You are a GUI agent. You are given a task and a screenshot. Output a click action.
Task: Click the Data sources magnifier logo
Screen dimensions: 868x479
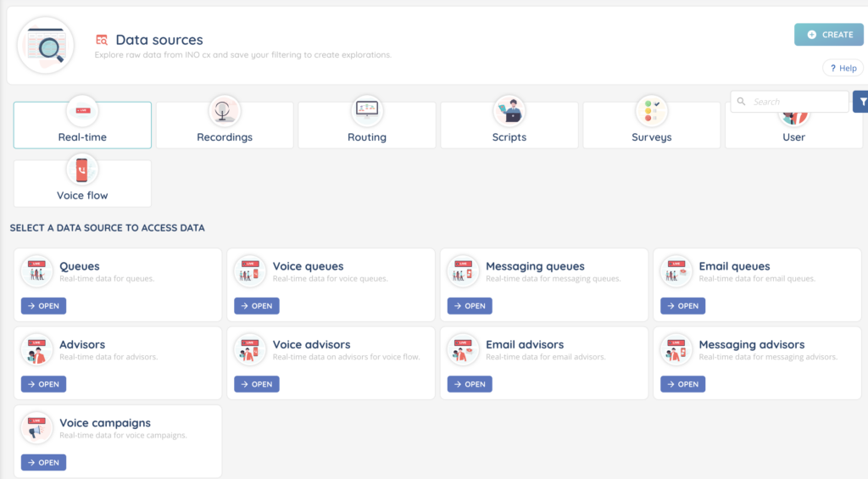(x=46, y=44)
